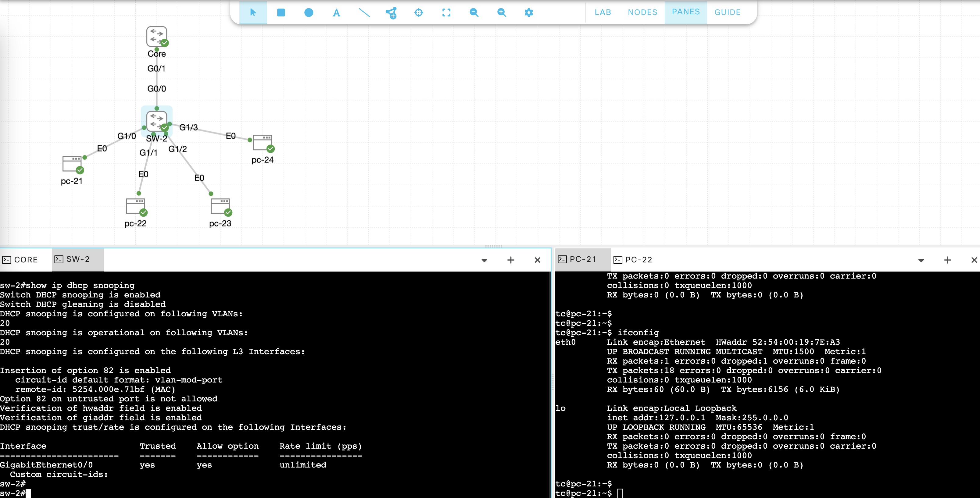Open the canvas settings gear
Image resolution: width=980 pixels, height=498 pixels.
pyautogui.click(x=528, y=12)
